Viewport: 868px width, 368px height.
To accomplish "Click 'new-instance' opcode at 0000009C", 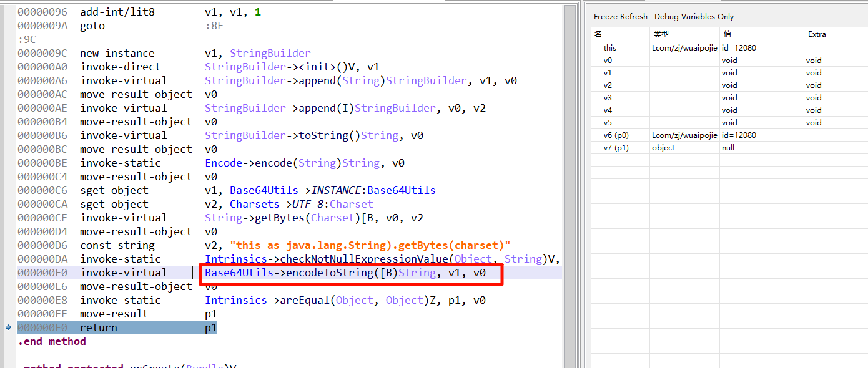I will [x=117, y=53].
